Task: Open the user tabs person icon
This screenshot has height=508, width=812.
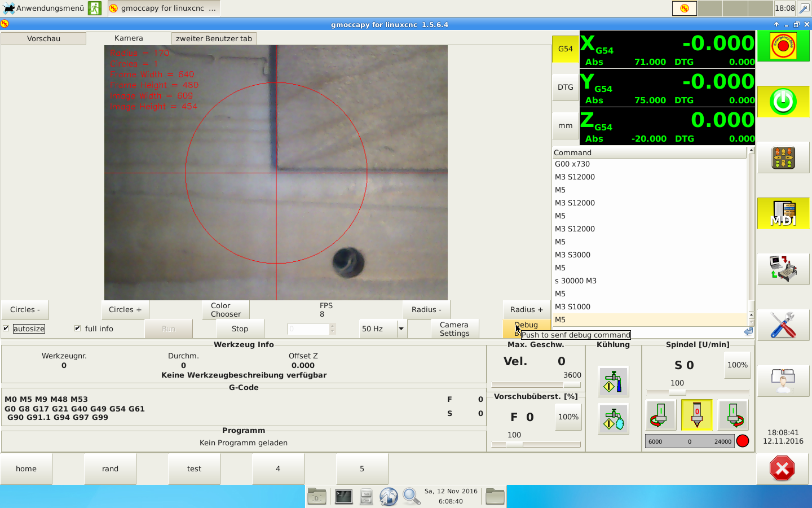Action: coord(783,380)
